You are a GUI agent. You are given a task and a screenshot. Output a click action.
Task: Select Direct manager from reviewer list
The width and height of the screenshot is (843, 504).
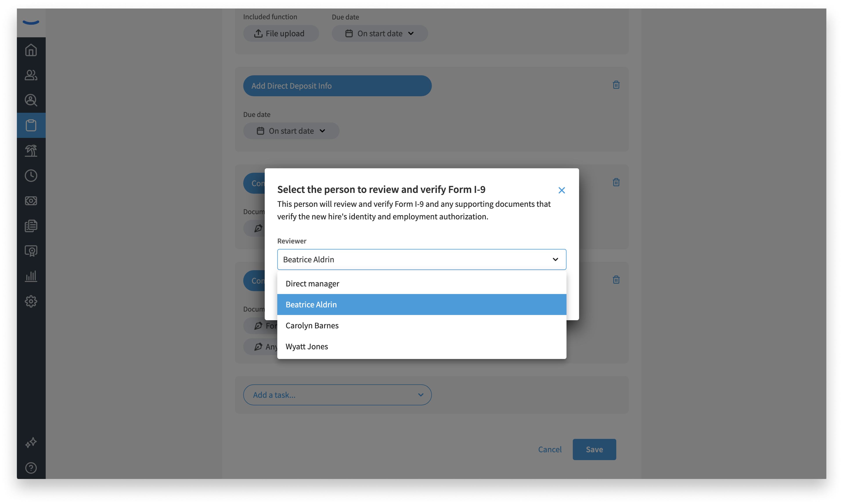tap(421, 284)
